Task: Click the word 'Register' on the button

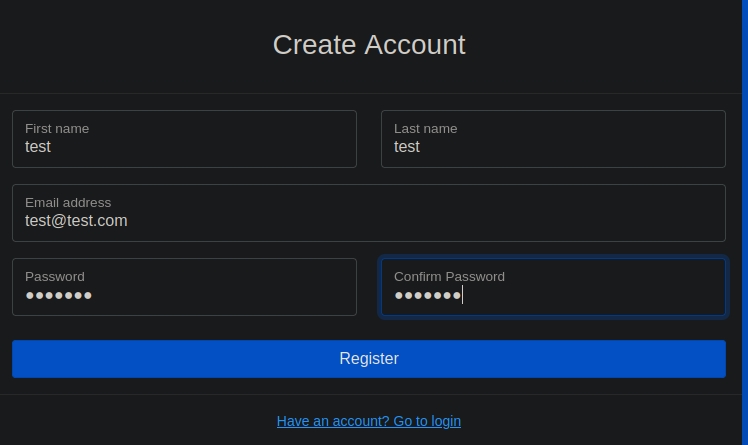Action: (x=368, y=359)
